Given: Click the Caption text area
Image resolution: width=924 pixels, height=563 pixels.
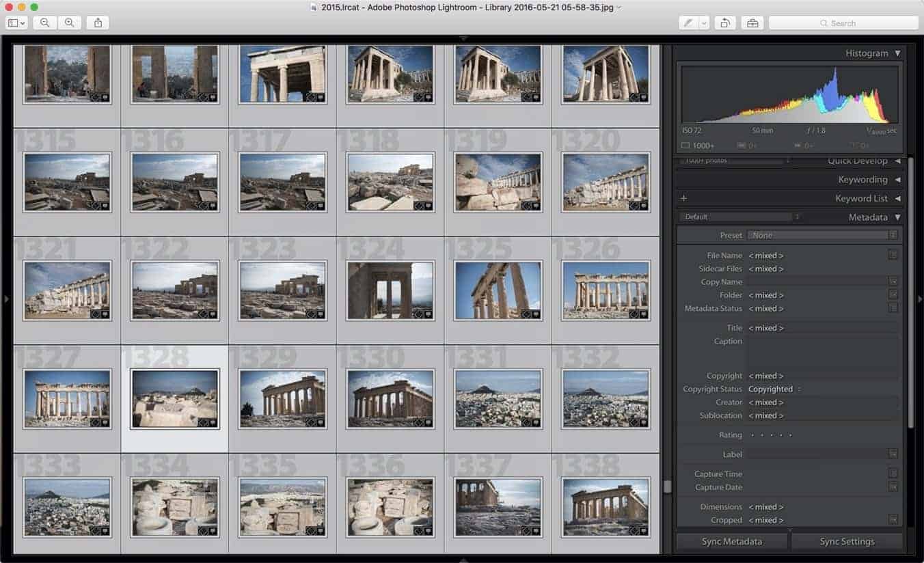Looking at the screenshot, I should pyautogui.click(x=823, y=351).
